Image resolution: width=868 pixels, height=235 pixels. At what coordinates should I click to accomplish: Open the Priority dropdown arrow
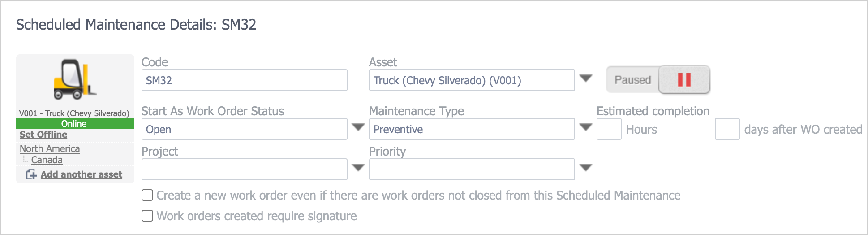coord(585,168)
